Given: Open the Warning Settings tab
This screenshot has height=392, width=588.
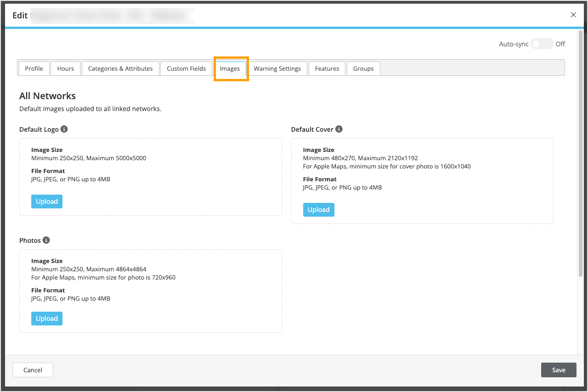Looking at the screenshot, I should tap(277, 68).
